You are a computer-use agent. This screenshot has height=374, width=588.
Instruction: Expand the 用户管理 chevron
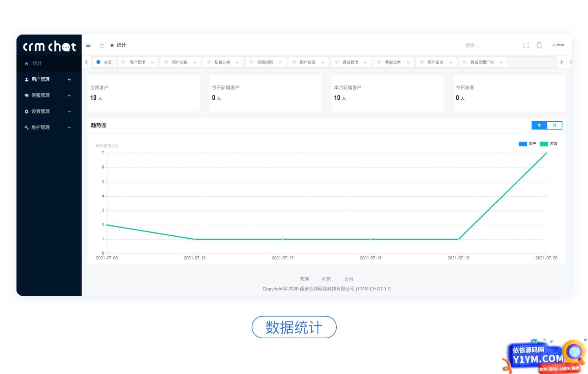pos(69,80)
